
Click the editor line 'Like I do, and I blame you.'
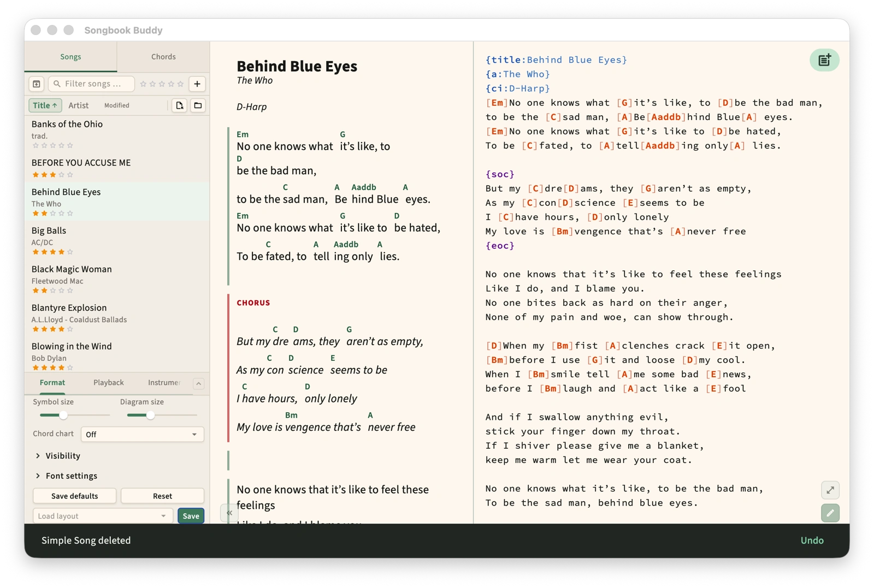coord(565,288)
